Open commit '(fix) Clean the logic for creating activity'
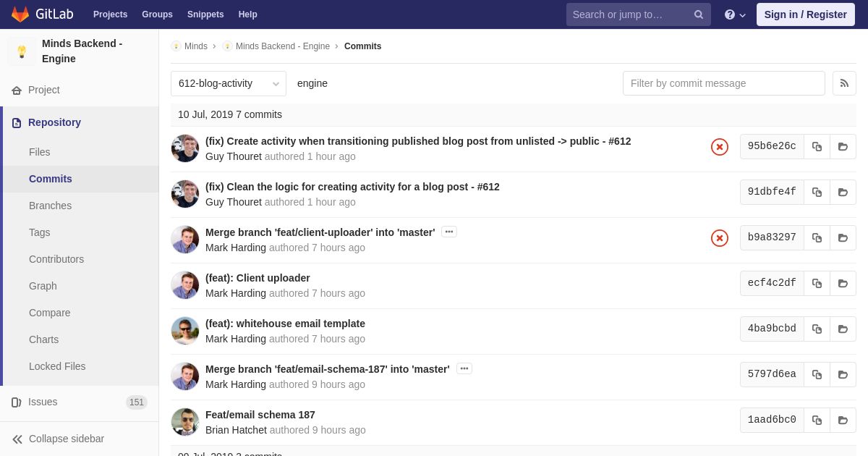 click(x=352, y=187)
